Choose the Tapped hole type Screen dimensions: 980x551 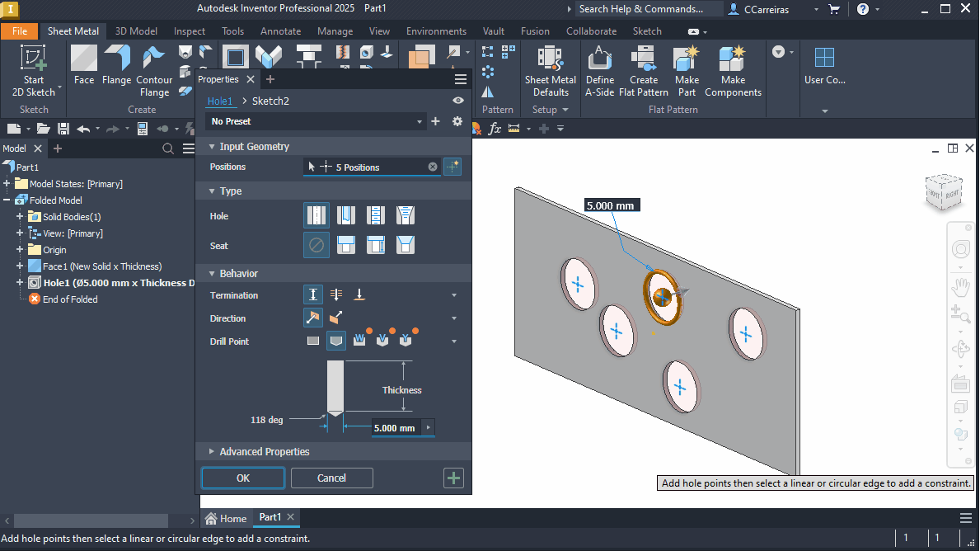pos(376,214)
